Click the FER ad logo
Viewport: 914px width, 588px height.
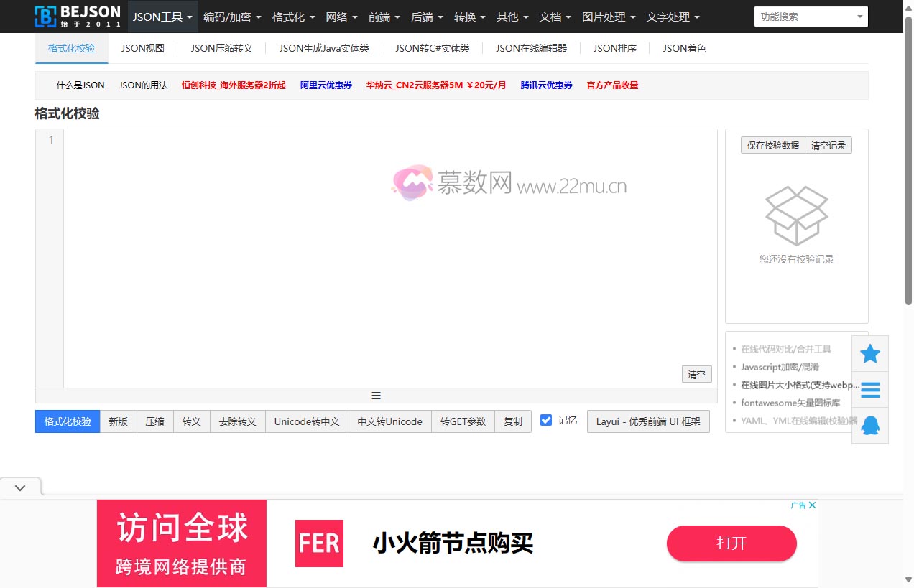point(319,543)
